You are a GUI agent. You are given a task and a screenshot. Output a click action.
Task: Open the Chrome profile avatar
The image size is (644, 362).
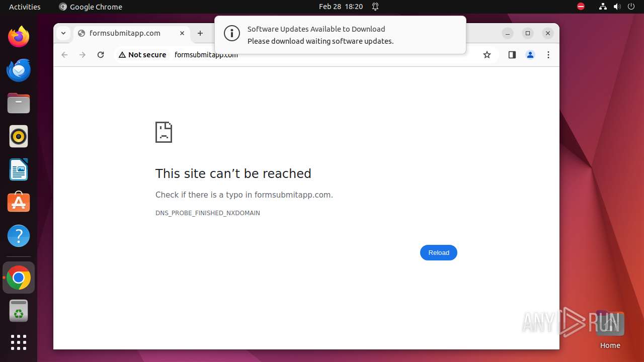[x=530, y=55]
